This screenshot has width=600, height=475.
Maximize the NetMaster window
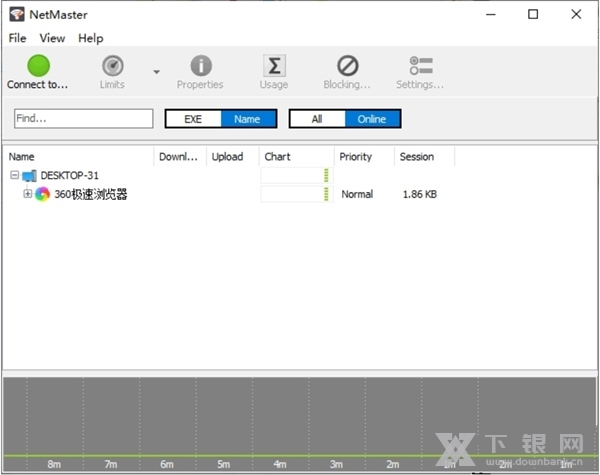(x=533, y=15)
